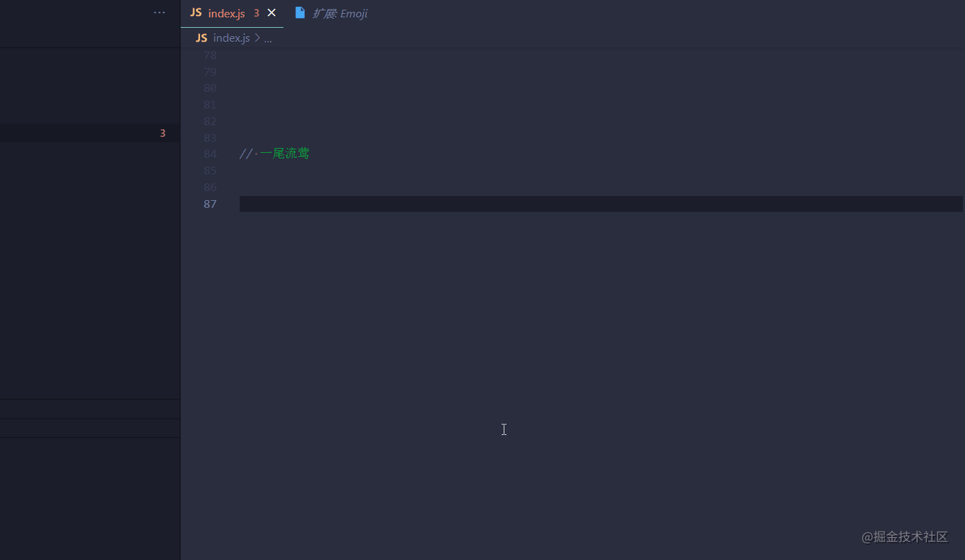The height and width of the screenshot is (560, 965).
Task: Click line number 84 in the gutter
Action: (210, 154)
